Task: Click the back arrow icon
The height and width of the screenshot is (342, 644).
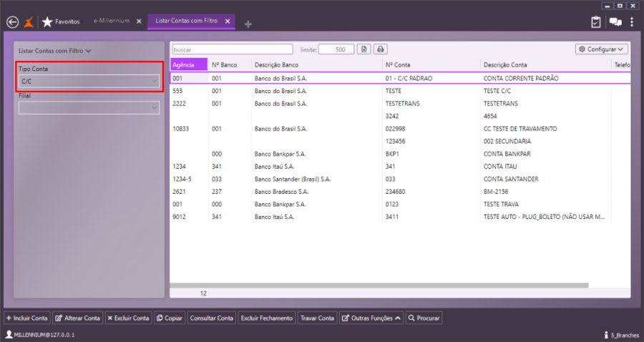Action: tap(11, 22)
